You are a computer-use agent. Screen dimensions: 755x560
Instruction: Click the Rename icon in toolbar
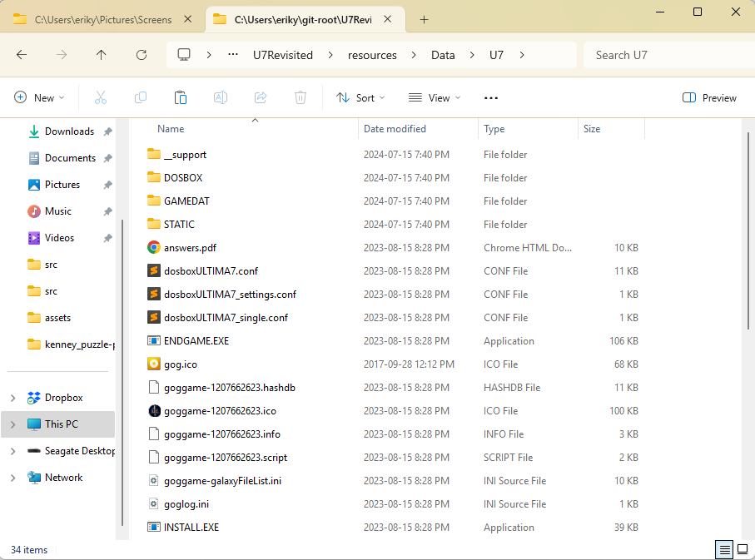[x=221, y=97]
